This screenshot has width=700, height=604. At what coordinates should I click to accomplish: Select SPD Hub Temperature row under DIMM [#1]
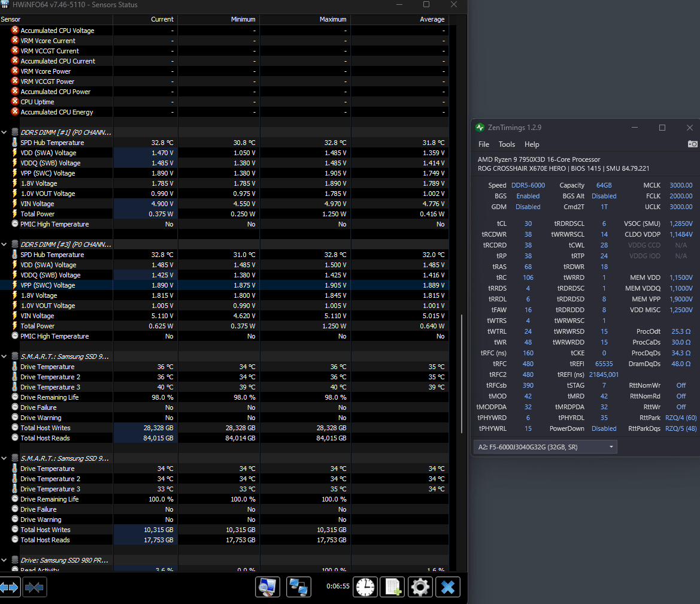224,143
